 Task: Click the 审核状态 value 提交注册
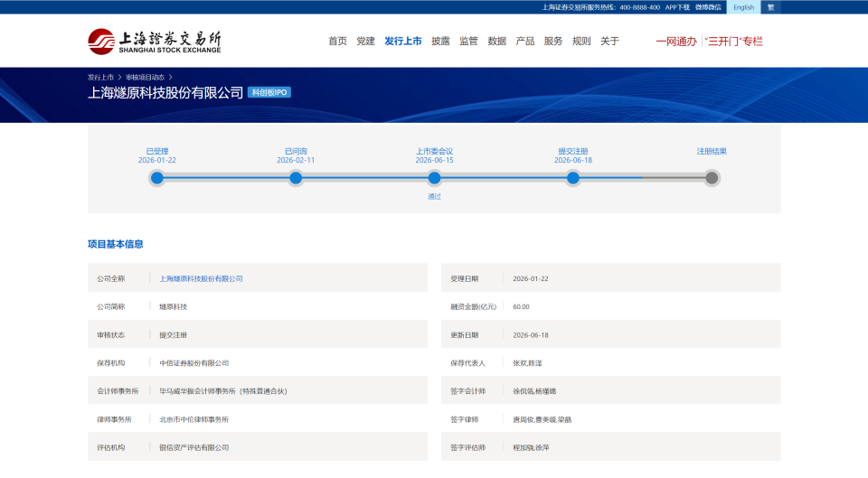pyautogui.click(x=174, y=335)
